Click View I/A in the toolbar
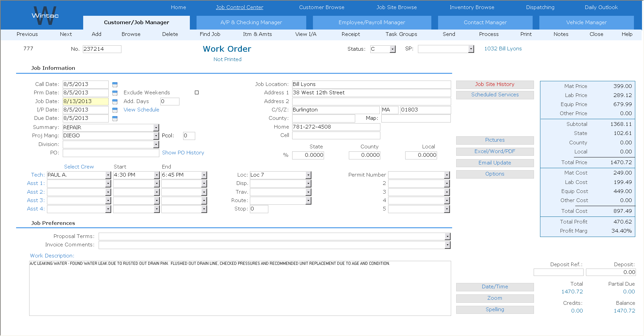Viewport: 644px width, 336px height. coord(306,34)
